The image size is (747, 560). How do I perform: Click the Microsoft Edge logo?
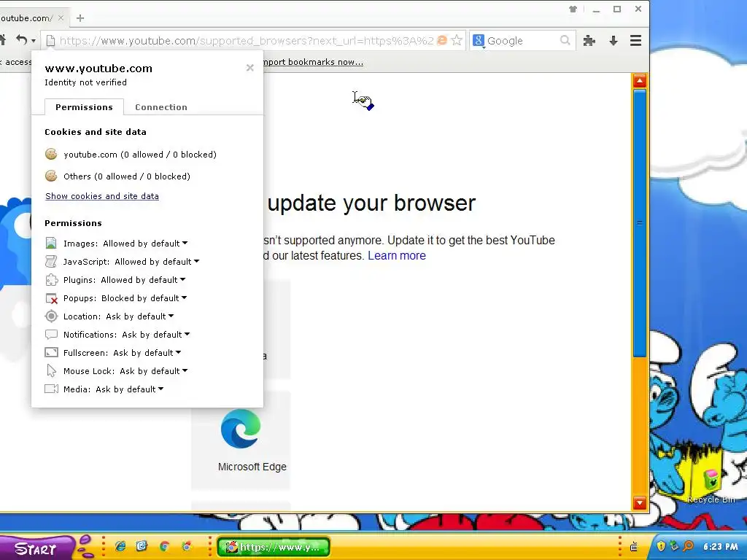(x=241, y=429)
